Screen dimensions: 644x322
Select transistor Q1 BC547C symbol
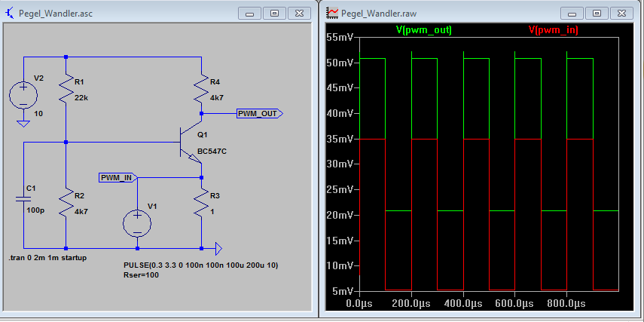point(190,143)
